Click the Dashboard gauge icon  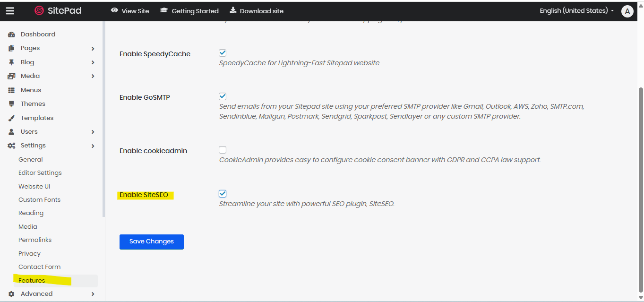pyautogui.click(x=11, y=35)
